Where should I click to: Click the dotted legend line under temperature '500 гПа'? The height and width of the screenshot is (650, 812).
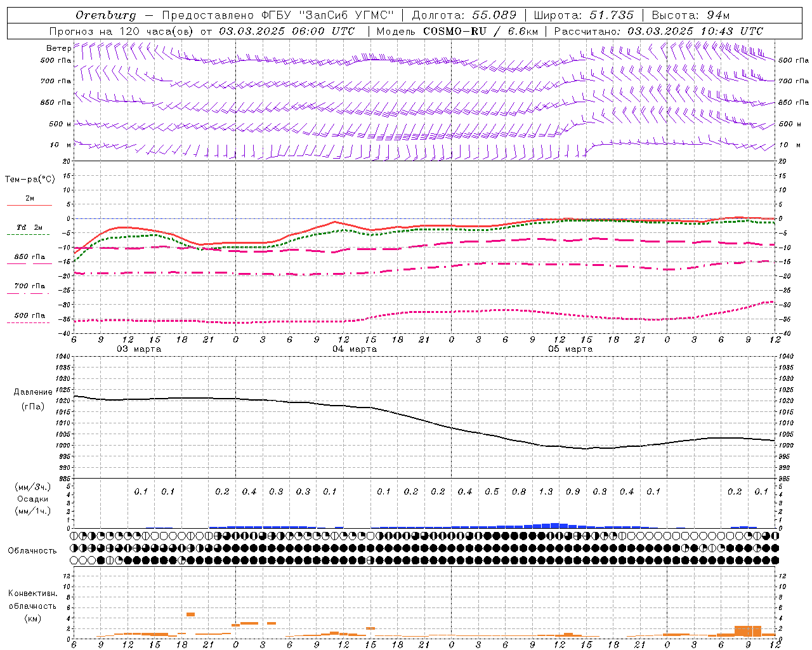[29, 323]
